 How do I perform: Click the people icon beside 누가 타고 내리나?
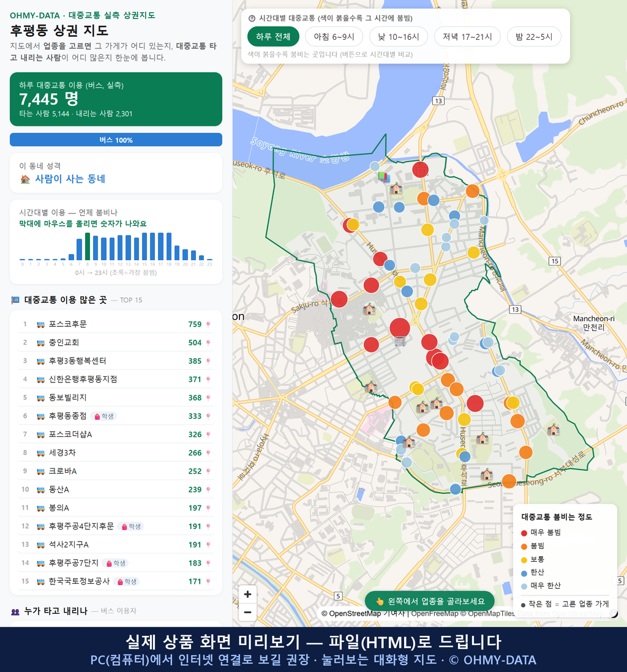click(15, 611)
